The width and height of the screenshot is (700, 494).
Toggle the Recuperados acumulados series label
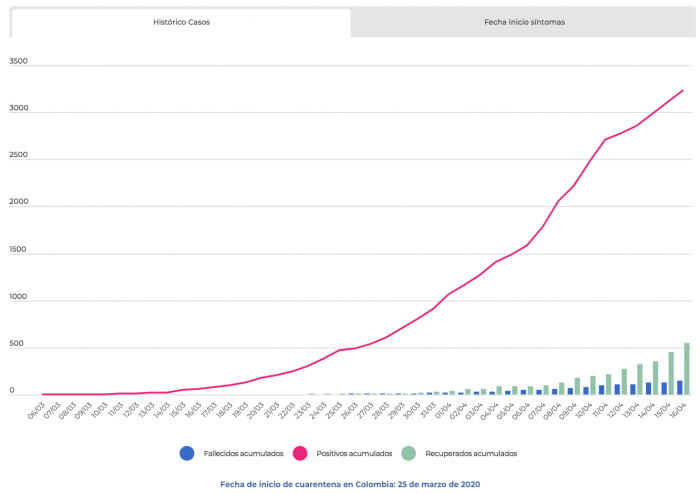(x=471, y=454)
